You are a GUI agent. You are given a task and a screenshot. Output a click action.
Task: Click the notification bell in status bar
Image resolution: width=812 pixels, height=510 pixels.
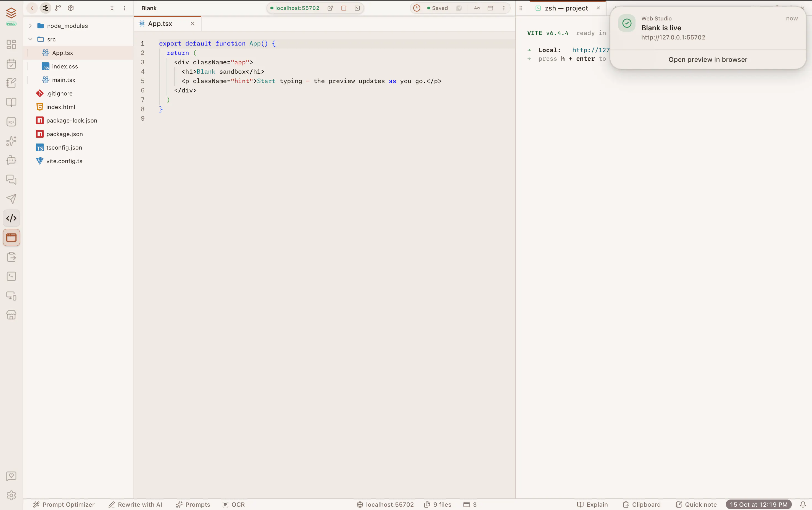click(x=803, y=504)
